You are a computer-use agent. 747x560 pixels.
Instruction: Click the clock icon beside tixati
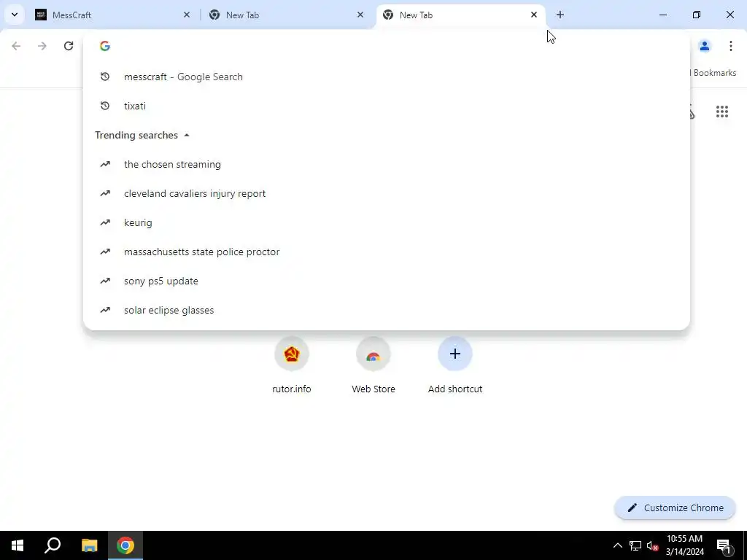pos(105,106)
